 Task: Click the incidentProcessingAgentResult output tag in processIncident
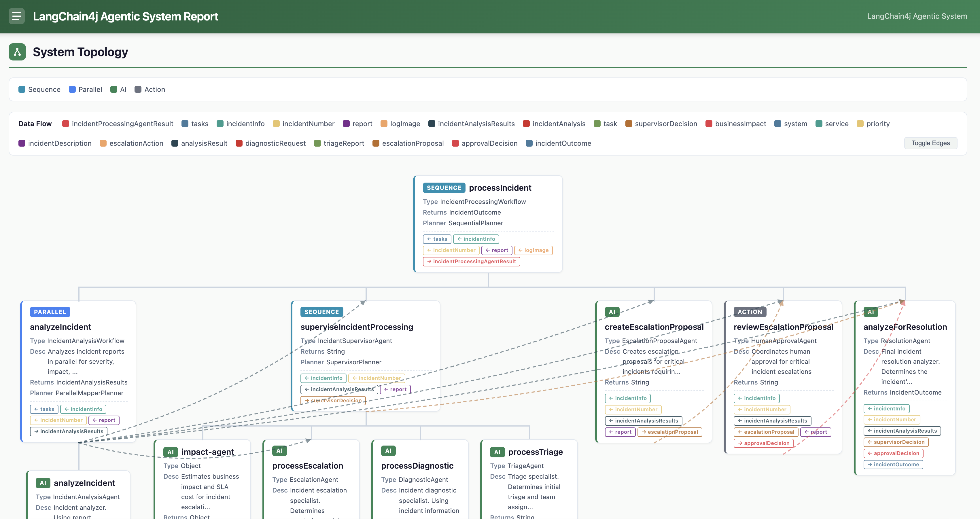pyautogui.click(x=471, y=262)
